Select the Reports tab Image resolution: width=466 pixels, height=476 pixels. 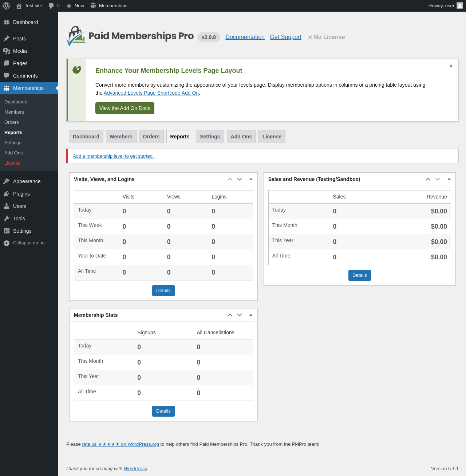[180, 137]
